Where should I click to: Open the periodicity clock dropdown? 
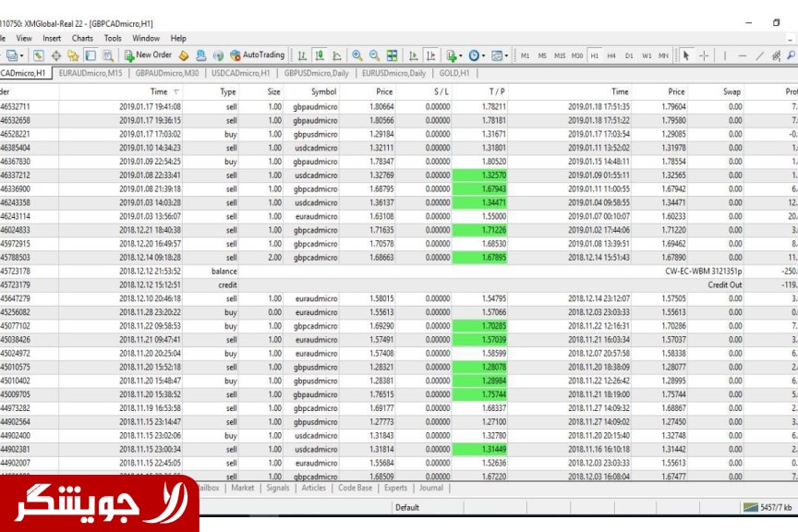[x=478, y=55]
